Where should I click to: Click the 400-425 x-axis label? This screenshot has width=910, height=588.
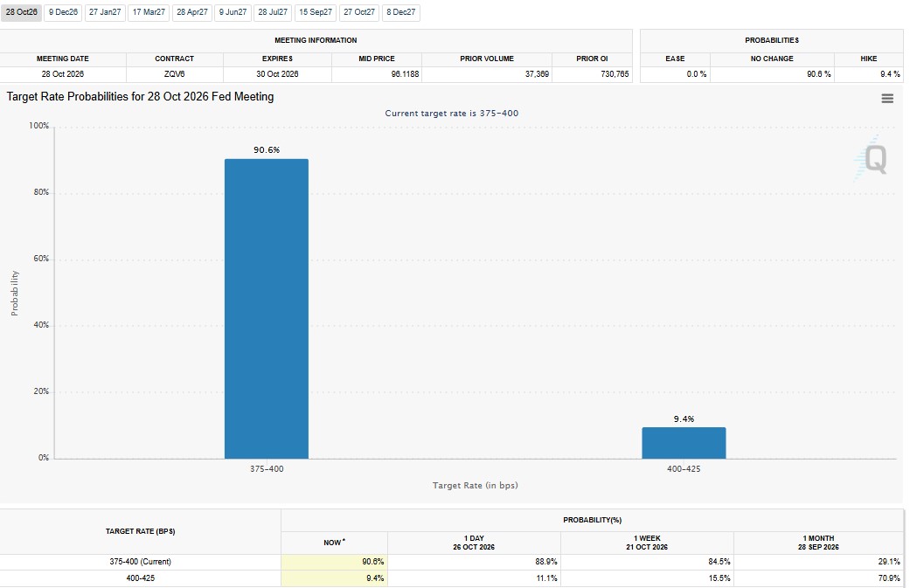(684, 468)
